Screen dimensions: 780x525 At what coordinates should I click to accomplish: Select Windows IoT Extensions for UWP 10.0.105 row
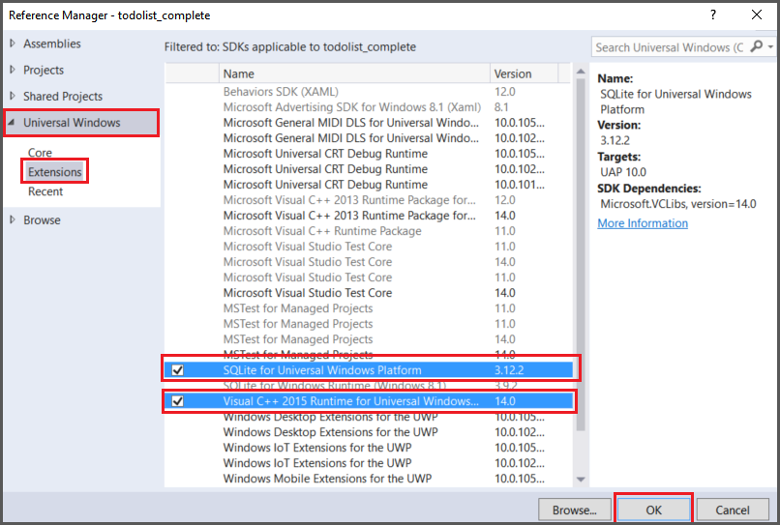click(x=369, y=447)
